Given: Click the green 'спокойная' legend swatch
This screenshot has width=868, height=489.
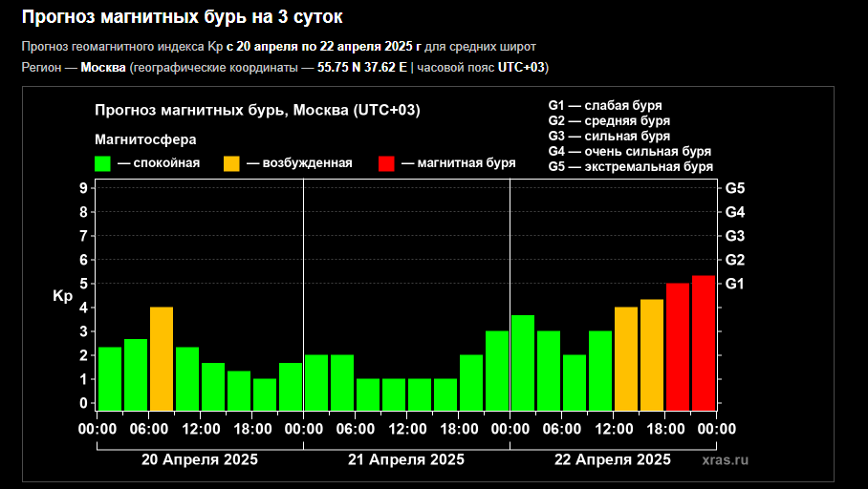Looking at the screenshot, I should 102,163.
